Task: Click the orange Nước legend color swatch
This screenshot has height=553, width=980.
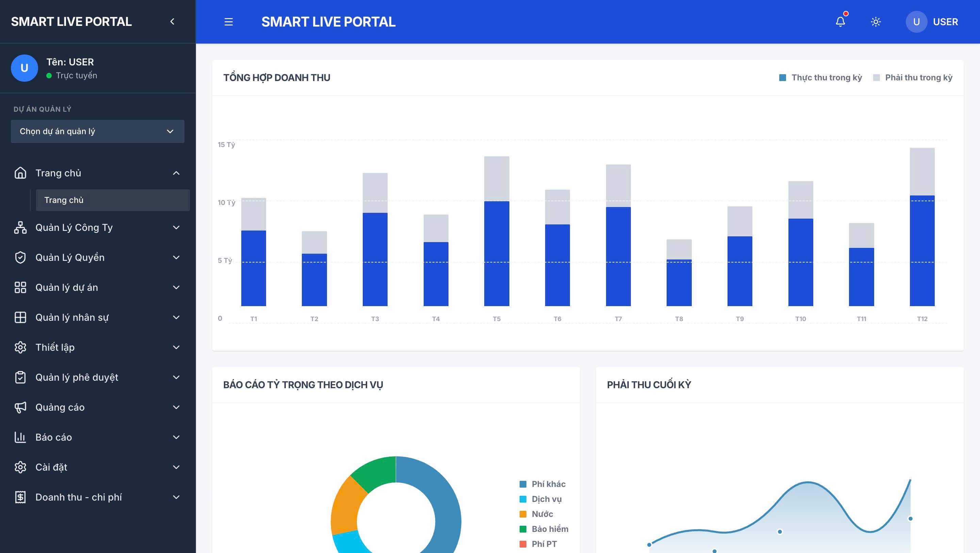Action: pyautogui.click(x=523, y=514)
